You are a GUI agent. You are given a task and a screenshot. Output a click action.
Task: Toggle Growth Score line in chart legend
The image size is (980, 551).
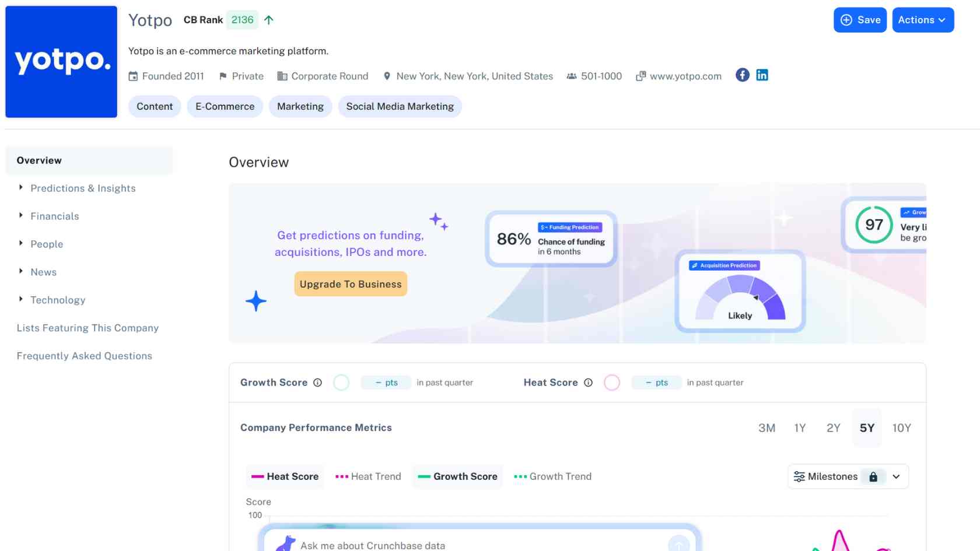(x=458, y=476)
